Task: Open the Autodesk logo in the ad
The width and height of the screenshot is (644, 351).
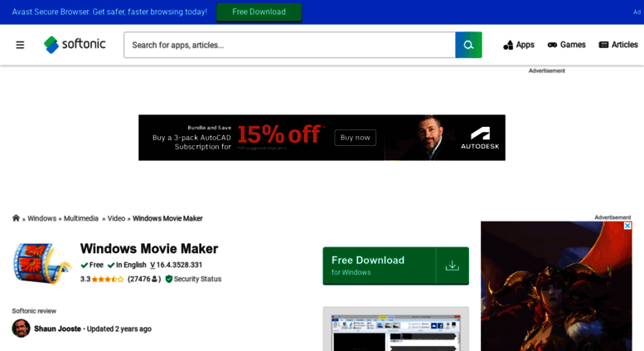Action: [x=480, y=138]
